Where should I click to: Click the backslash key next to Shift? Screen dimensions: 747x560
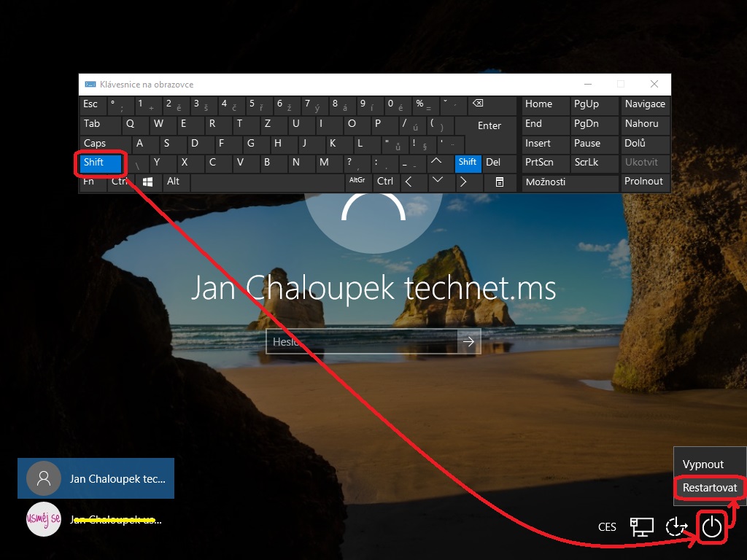[136, 163]
